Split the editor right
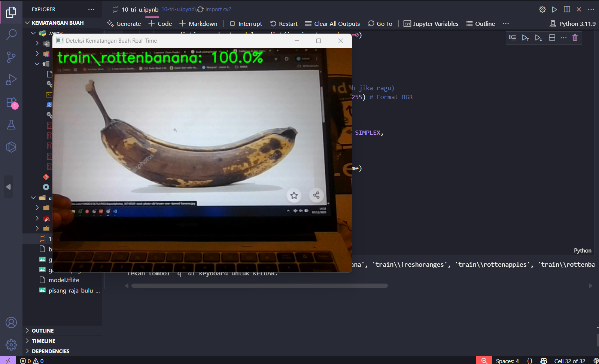Viewport: 599px width, 364px height. tap(567, 9)
